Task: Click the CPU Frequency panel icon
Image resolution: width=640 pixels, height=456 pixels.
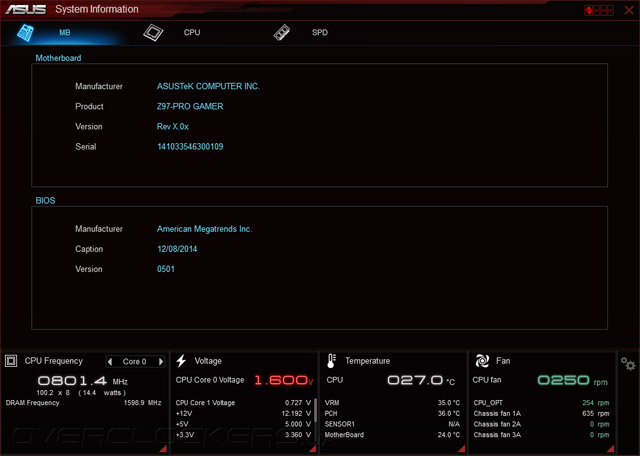Action: pyautogui.click(x=11, y=361)
